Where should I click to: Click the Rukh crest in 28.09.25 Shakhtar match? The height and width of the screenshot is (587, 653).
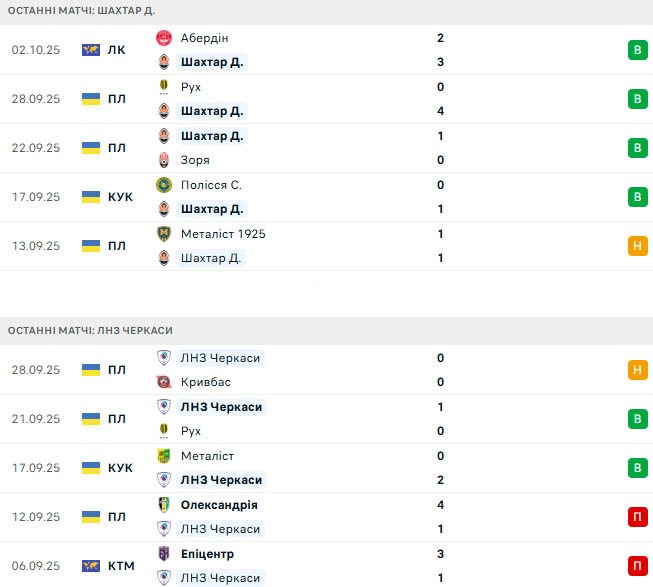(164, 87)
